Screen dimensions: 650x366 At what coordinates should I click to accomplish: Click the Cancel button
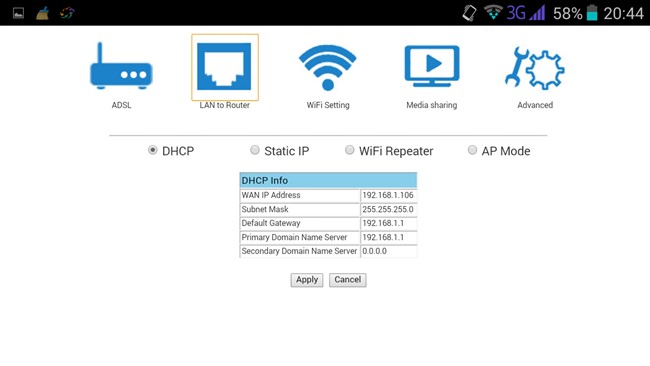pos(347,280)
